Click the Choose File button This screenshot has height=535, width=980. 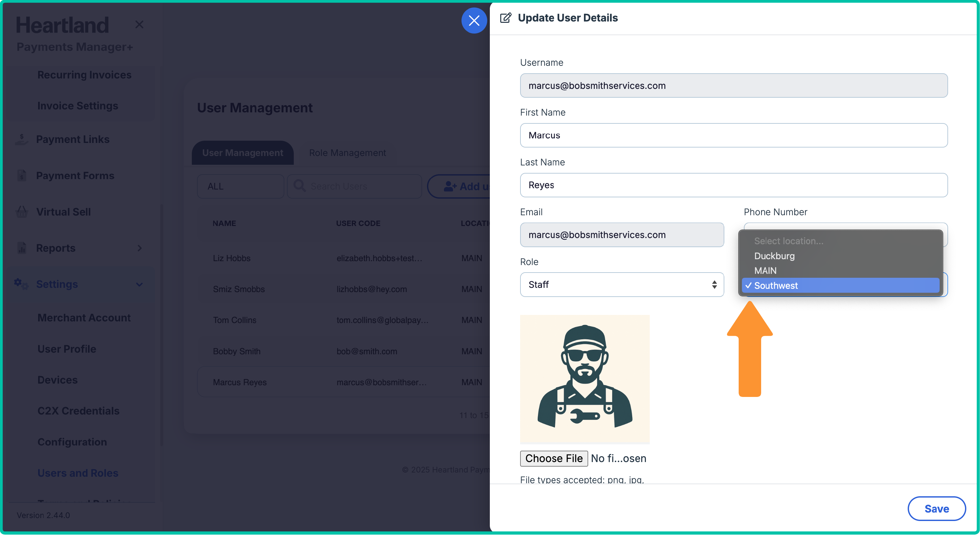[554, 458]
